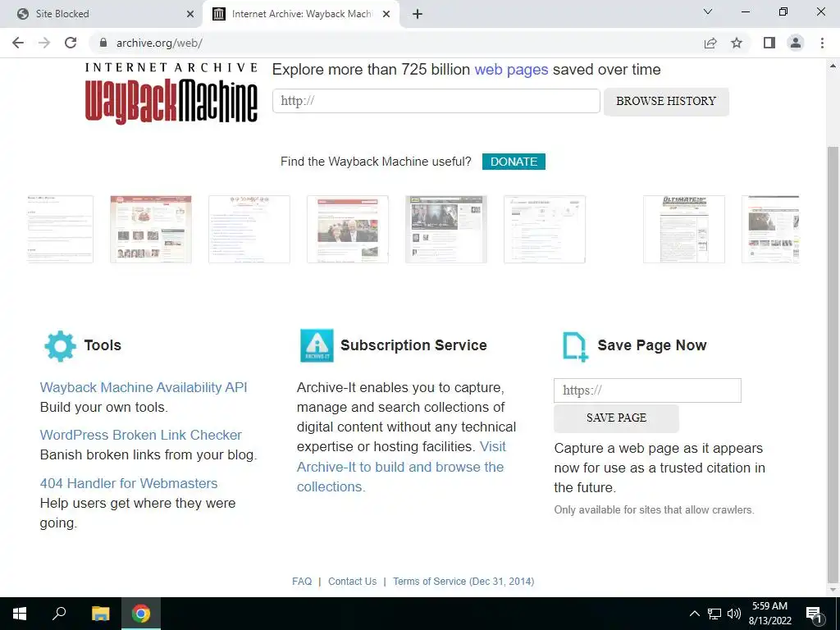Click the page scrollbar down arrow
This screenshot has height=630, width=840.
coord(833,590)
